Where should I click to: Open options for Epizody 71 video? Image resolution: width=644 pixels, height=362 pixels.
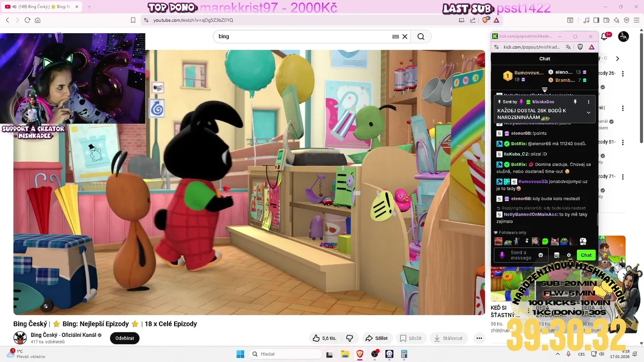[623, 177]
